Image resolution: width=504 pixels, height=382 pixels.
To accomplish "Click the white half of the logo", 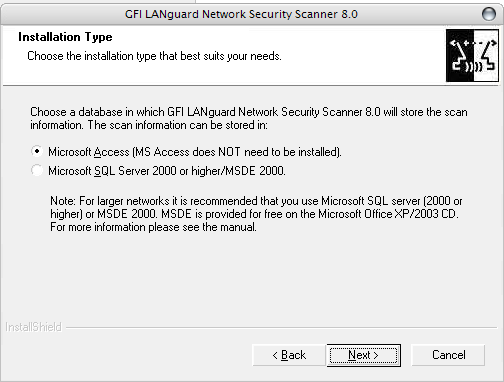I will tap(486, 55).
